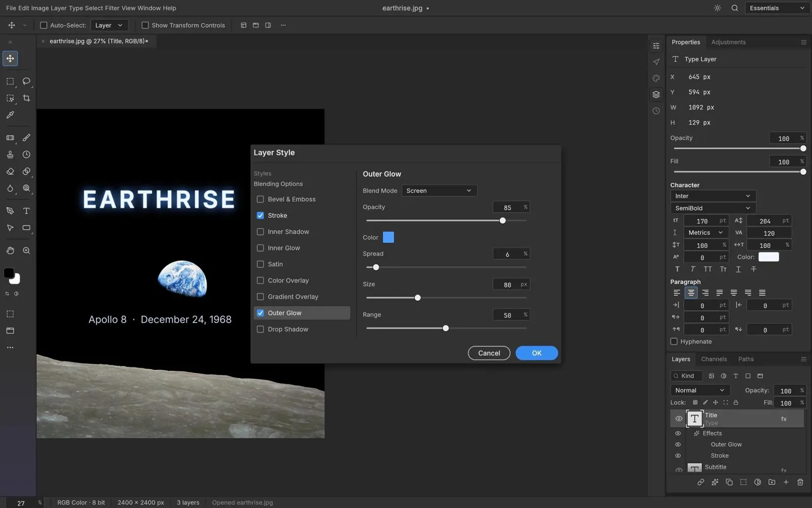The height and width of the screenshot is (508, 812).
Task: Select the Pen tool
Action: click(x=10, y=211)
